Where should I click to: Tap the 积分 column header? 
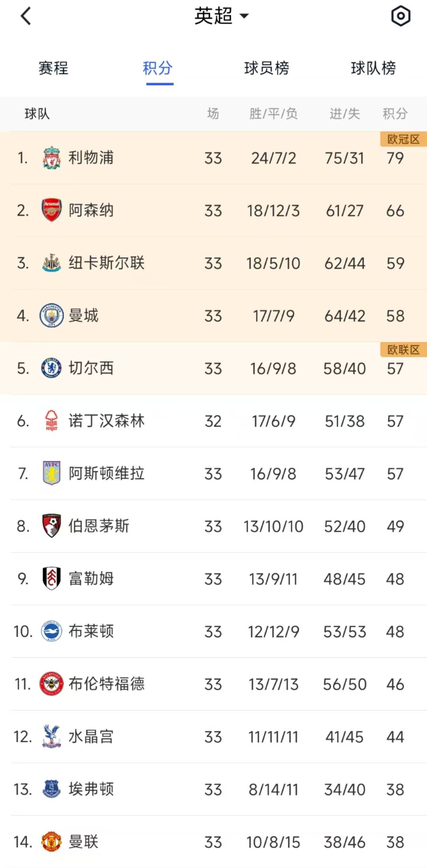point(395,114)
